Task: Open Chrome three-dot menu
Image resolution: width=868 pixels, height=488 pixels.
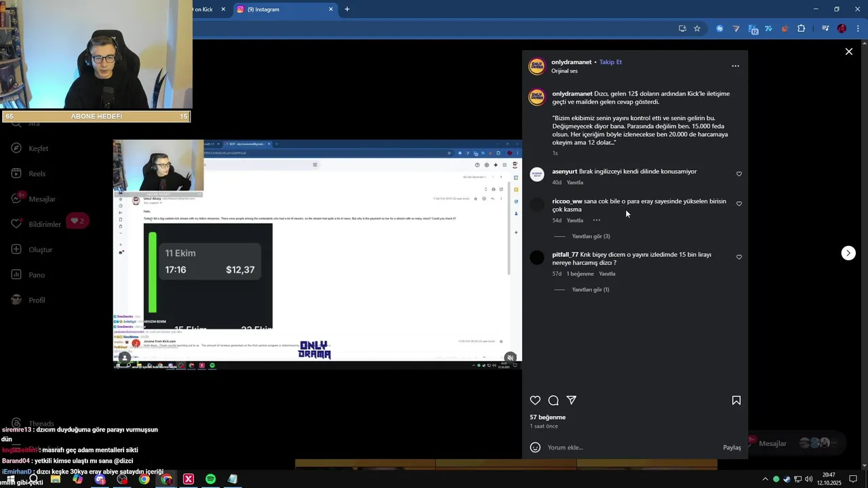Action: click(x=859, y=28)
